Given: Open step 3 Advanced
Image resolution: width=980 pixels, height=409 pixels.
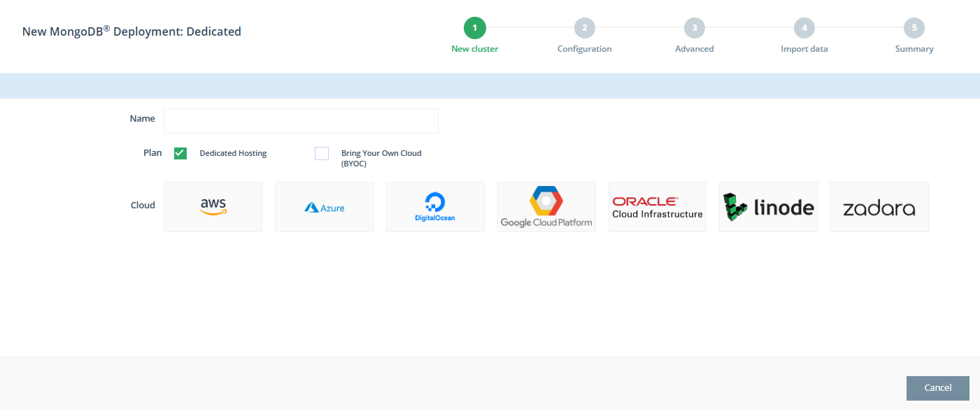Looking at the screenshot, I should [695, 28].
